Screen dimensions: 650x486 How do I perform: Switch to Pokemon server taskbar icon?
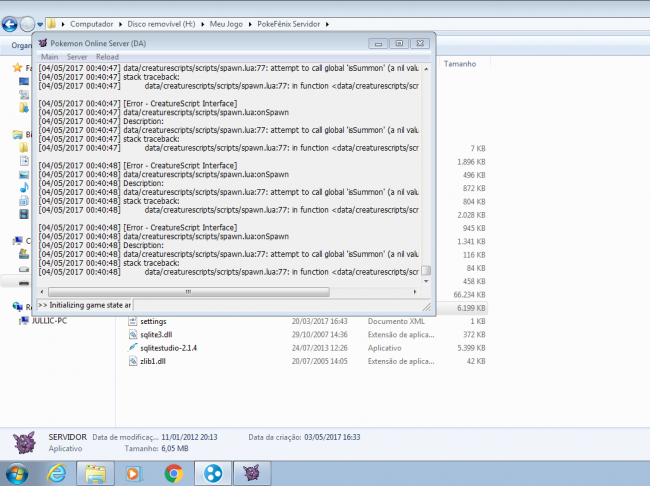252,474
